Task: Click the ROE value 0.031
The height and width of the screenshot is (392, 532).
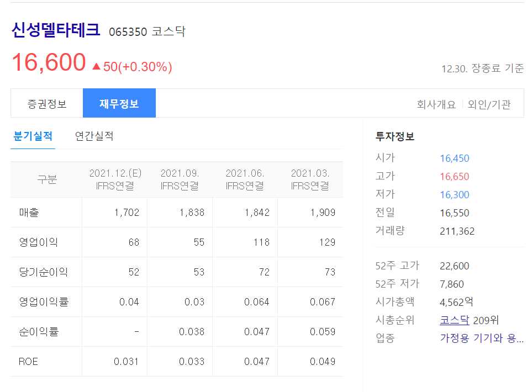Action: (126, 362)
